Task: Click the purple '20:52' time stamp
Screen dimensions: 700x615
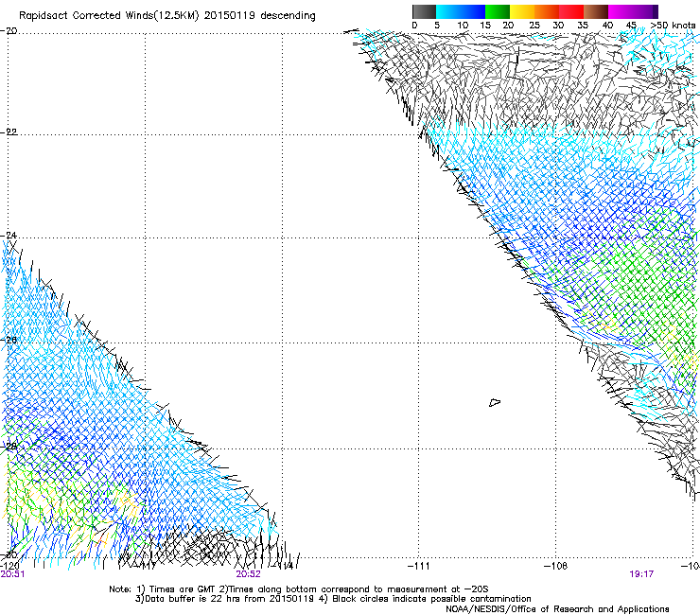Action: click(248, 574)
